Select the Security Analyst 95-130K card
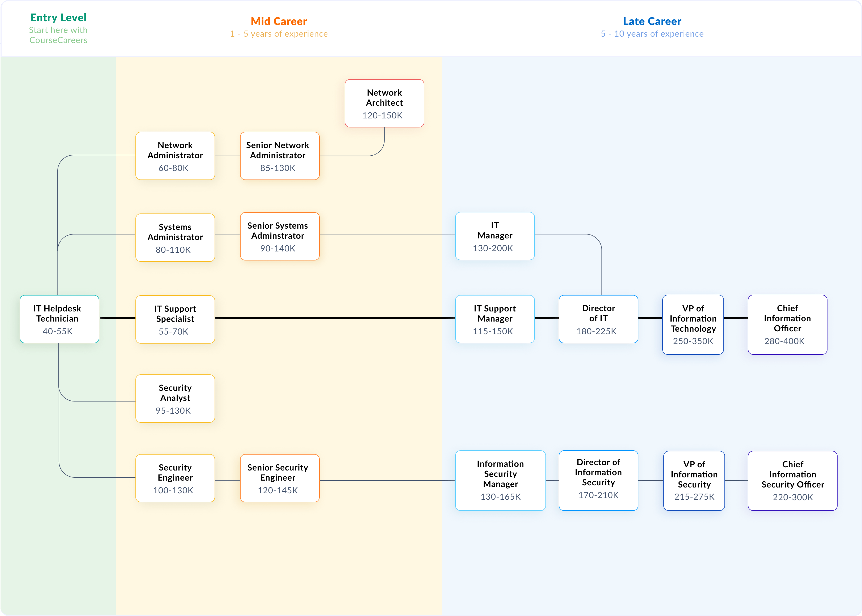Viewport: 862px width, 616px height. 175,399
